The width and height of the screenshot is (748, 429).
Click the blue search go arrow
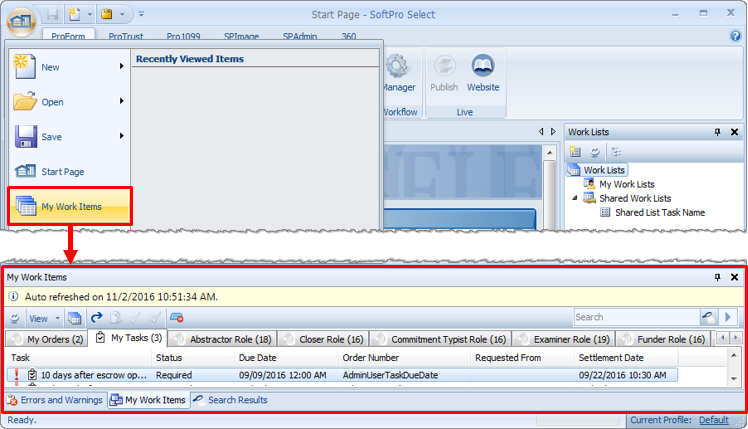(x=728, y=317)
